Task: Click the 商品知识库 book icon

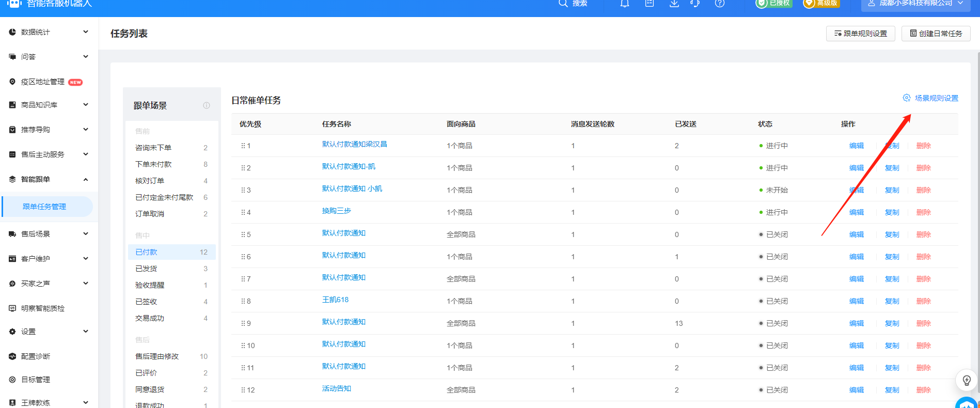Action: point(12,105)
